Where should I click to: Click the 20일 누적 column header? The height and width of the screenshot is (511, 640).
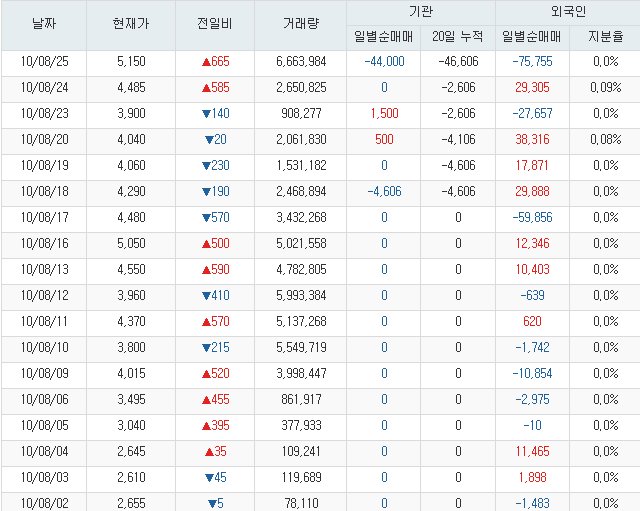tap(458, 37)
